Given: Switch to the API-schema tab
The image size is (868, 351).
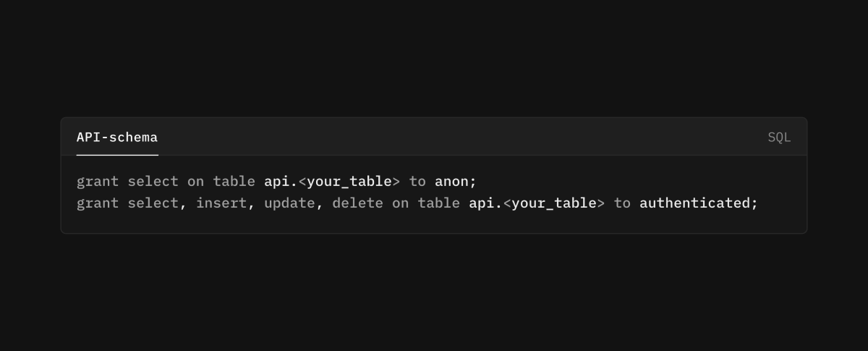Looking at the screenshot, I should coord(117,138).
